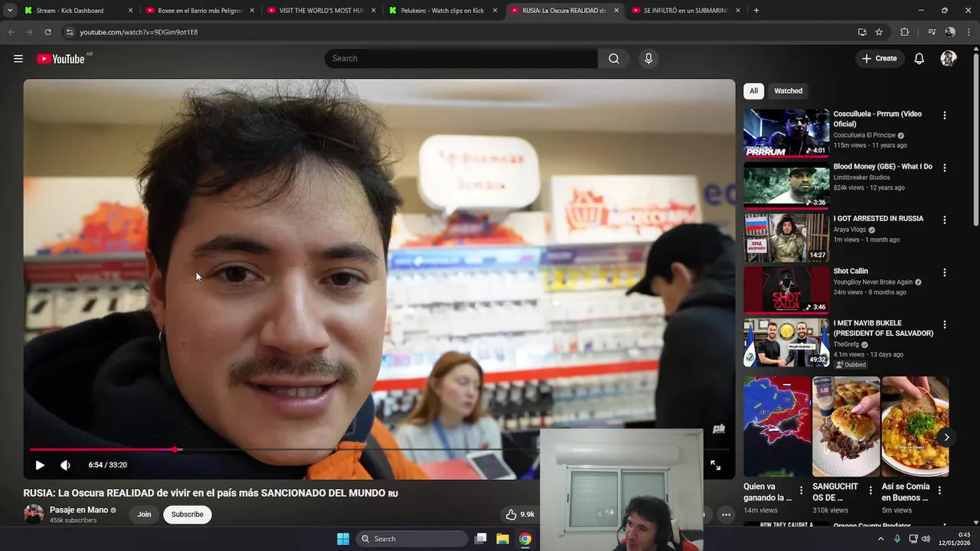Screen dimensions: 980x551
Task: Click the search magnifier button
Action: (x=614, y=59)
